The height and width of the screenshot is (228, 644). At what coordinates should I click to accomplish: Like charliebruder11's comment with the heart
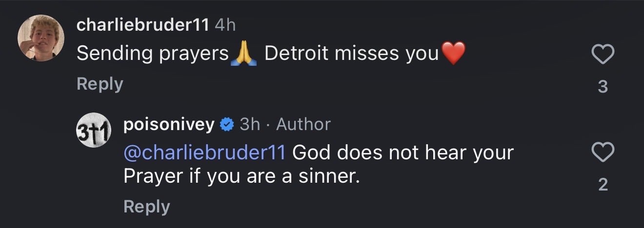coord(603,54)
